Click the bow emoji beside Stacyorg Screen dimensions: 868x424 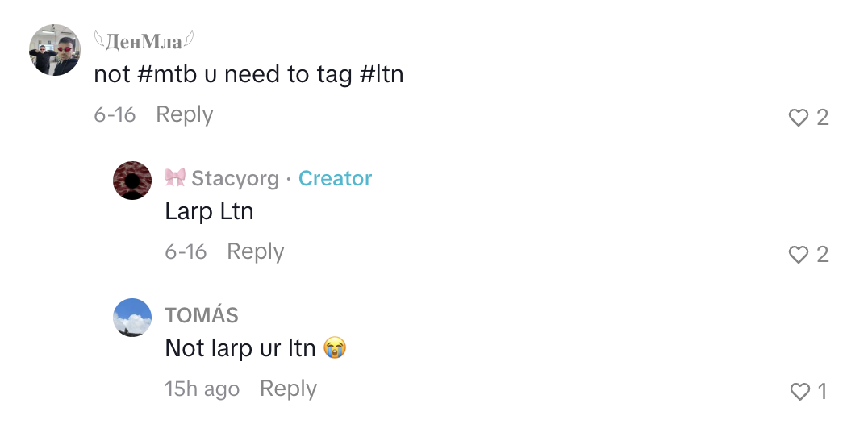(175, 178)
